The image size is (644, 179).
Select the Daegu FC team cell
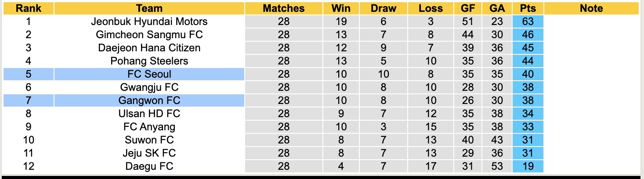149,166
